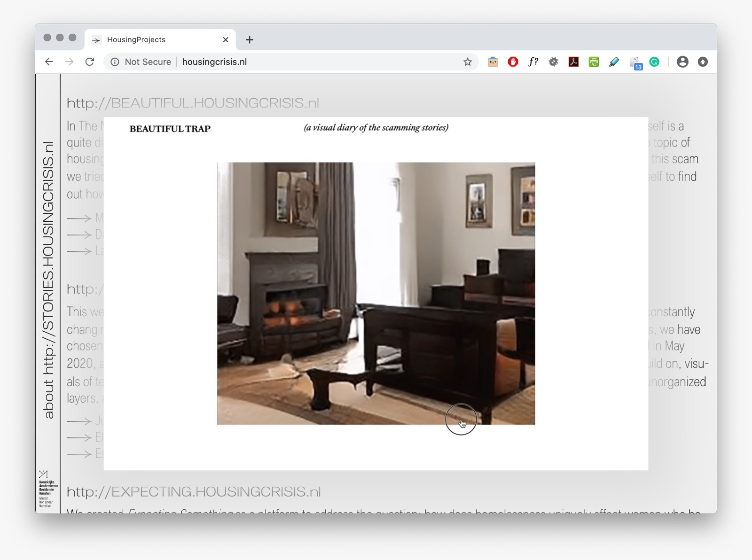Click the Adobe Acrobat extension icon
This screenshot has height=560, width=752.
pyautogui.click(x=573, y=62)
